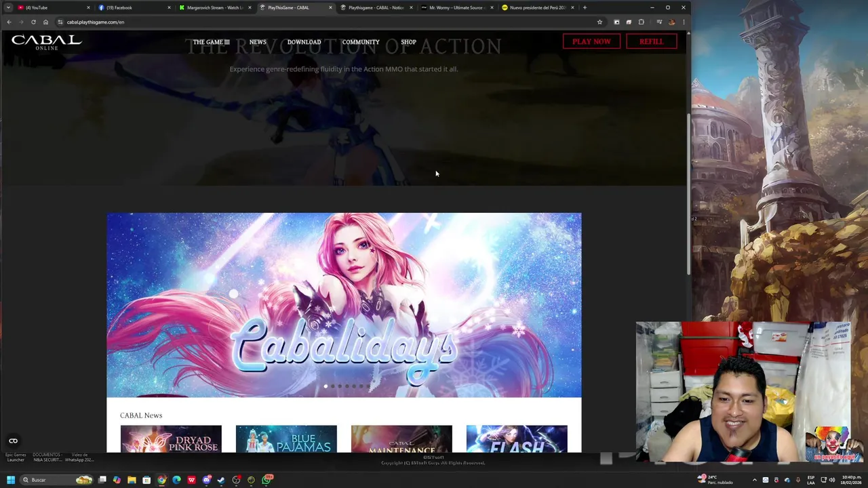Click the REFILL button

(x=651, y=41)
